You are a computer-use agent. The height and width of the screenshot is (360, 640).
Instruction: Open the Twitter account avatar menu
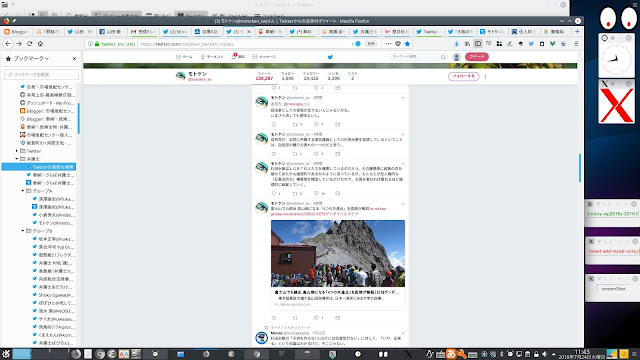[x=456, y=57]
